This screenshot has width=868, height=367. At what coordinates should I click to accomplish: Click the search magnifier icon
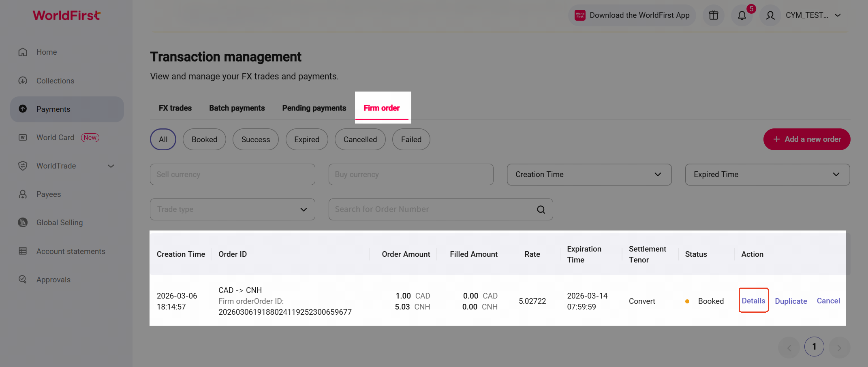point(541,209)
